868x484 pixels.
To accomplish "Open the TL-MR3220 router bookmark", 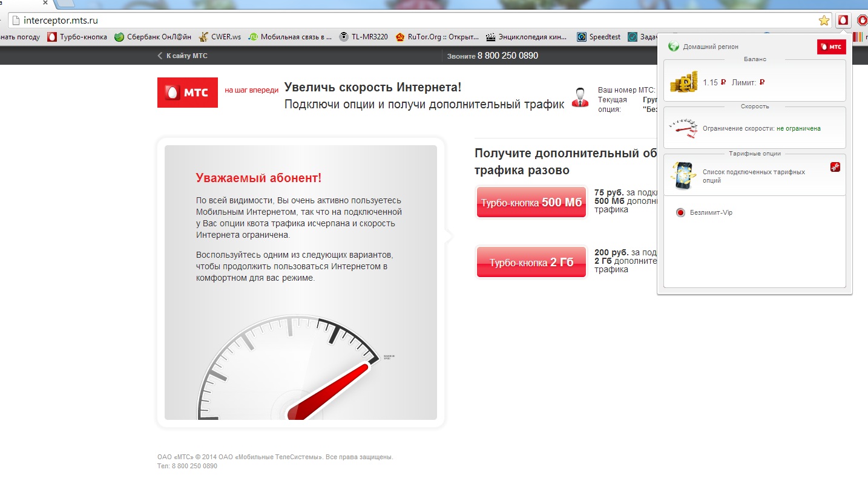I will [x=363, y=37].
